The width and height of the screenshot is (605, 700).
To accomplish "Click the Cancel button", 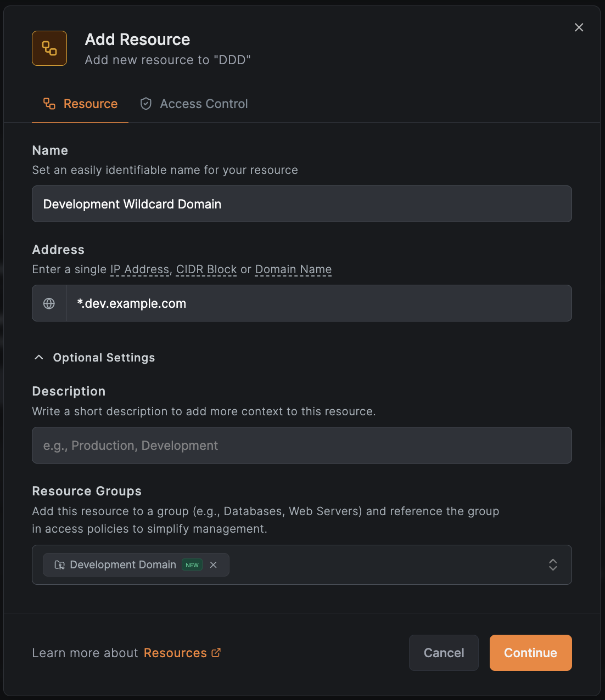I will 444,653.
